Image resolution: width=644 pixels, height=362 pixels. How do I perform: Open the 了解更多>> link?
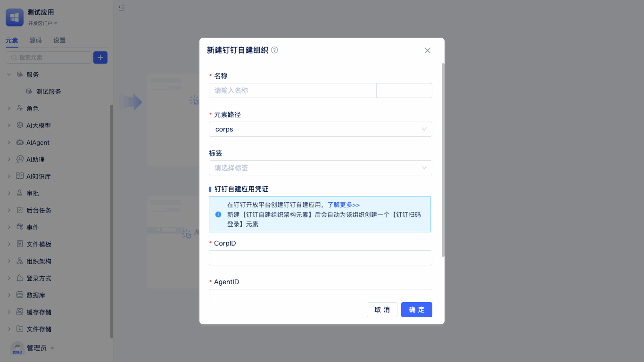click(x=344, y=205)
